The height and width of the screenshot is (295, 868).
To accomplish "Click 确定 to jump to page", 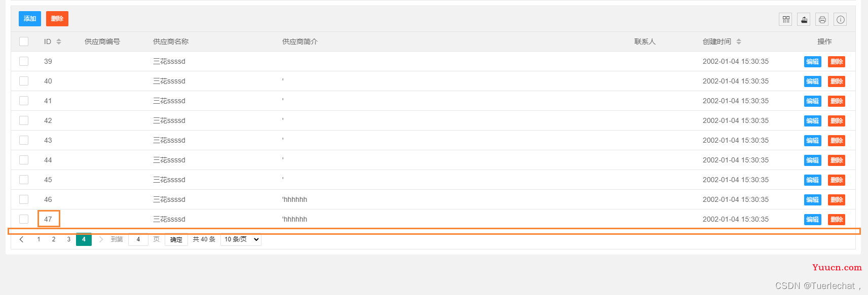I will [176, 239].
